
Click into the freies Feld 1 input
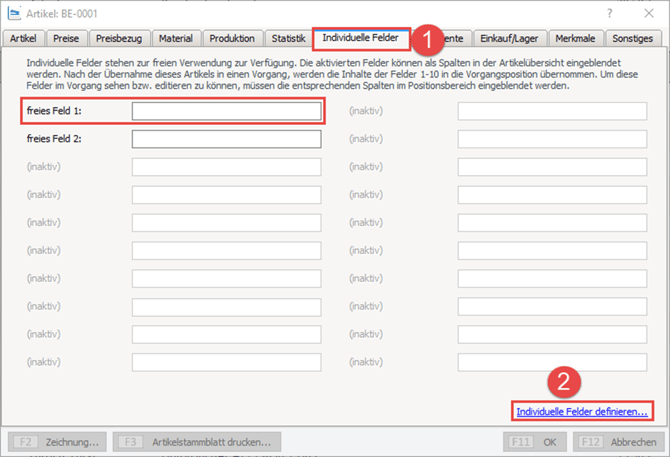226,111
